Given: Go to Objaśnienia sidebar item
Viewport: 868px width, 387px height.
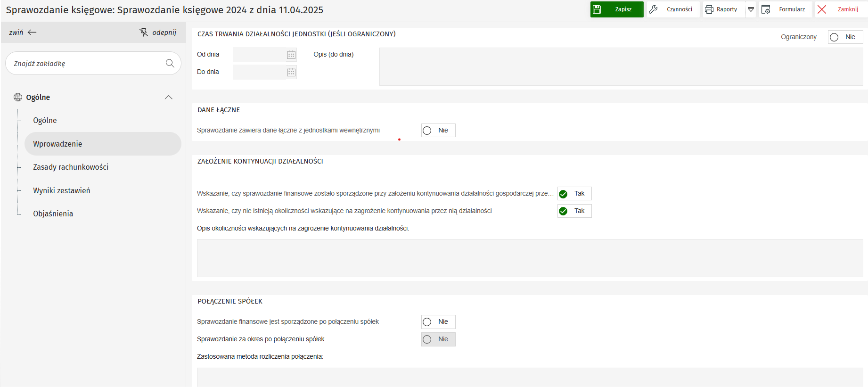Looking at the screenshot, I should [53, 214].
